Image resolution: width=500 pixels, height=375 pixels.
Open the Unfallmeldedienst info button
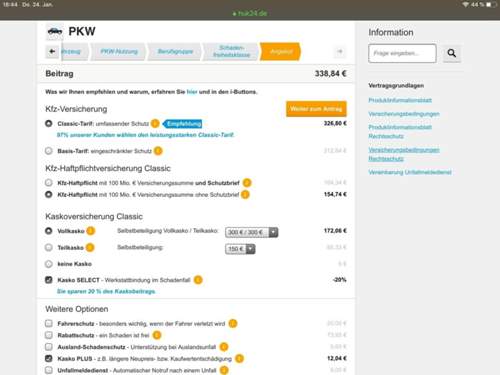[x=224, y=370]
